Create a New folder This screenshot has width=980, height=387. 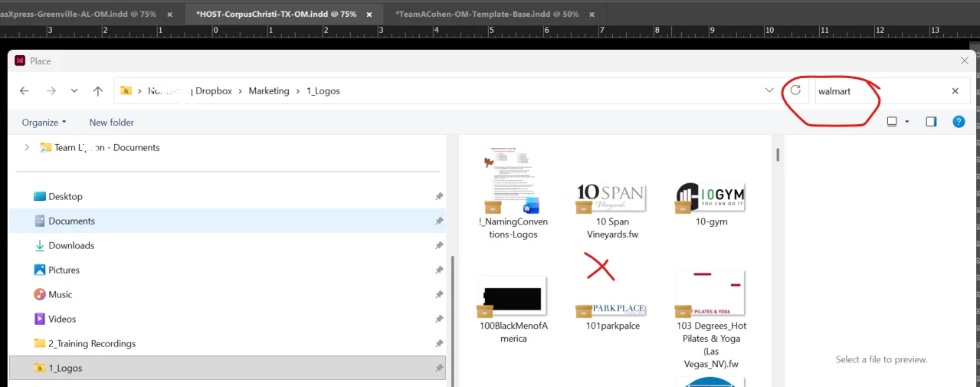[x=111, y=122]
